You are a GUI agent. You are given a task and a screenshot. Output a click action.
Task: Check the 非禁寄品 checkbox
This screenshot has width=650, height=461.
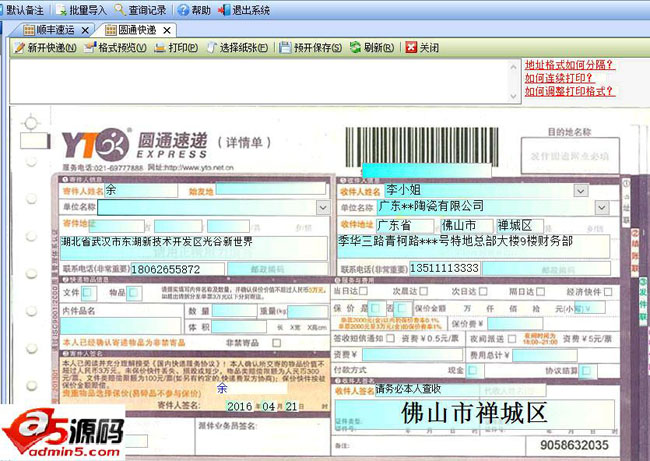click(x=276, y=343)
